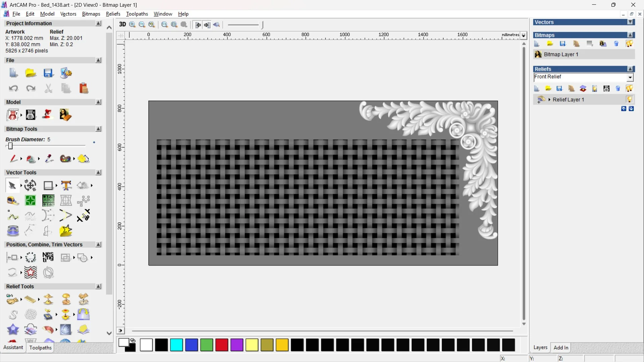Screen dimensions: 644x362
Task: Open the Add In tab
Action: [561, 348]
